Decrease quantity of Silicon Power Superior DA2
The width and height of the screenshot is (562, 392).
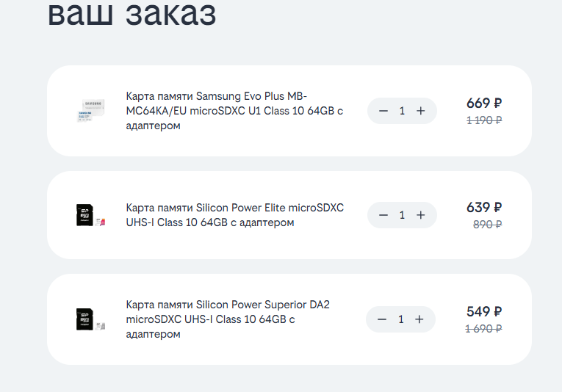[x=382, y=319]
